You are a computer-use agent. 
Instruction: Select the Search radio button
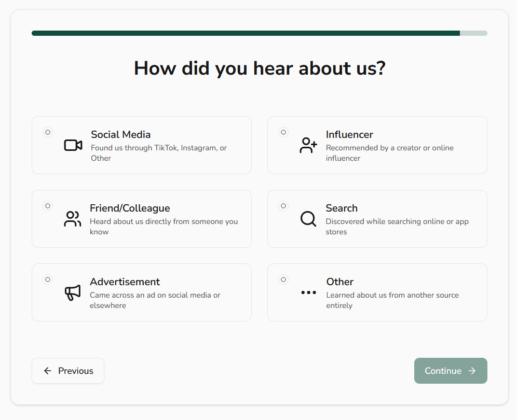(x=283, y=206)
